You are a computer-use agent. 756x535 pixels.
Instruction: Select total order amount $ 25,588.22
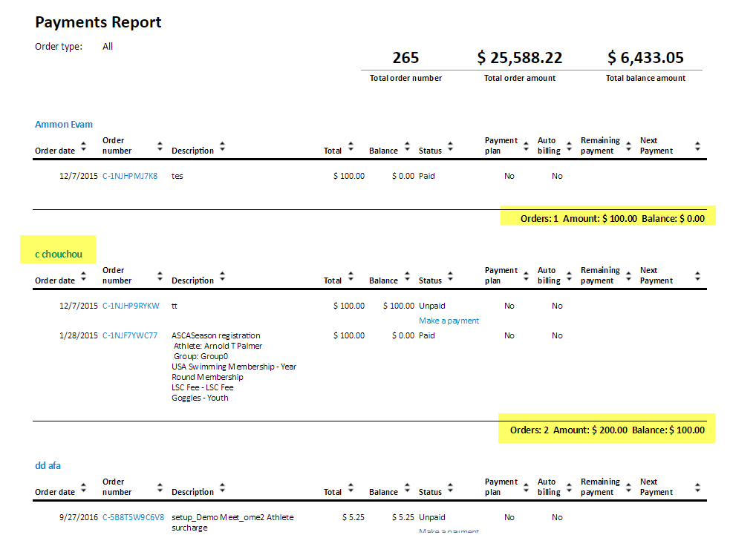click(520, 58)
